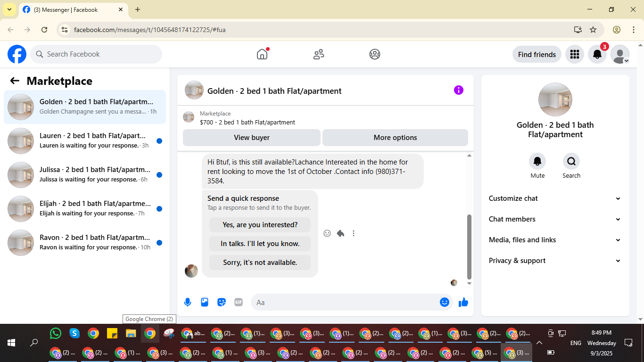
Task: Focus the Search Facebook field
Action: [96, 54]
